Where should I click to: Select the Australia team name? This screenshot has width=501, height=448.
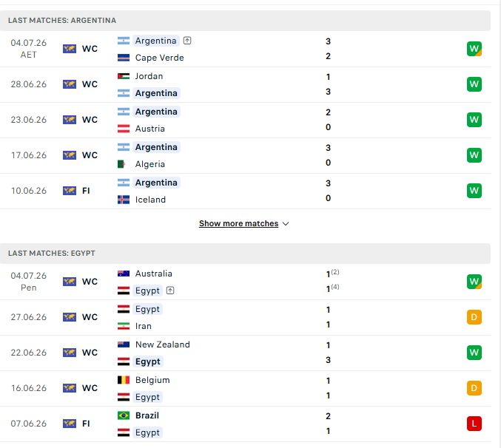[x=154, y=274]
